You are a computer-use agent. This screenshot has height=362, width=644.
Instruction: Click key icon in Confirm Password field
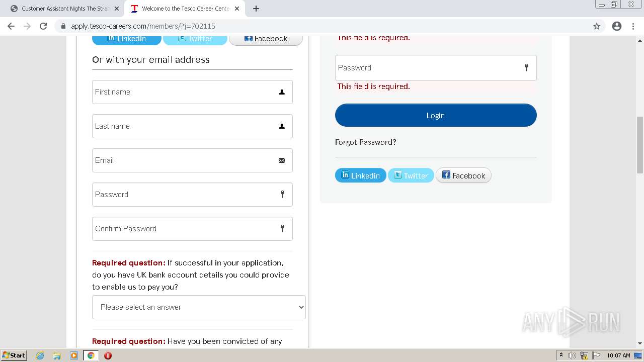click(282, 229)
